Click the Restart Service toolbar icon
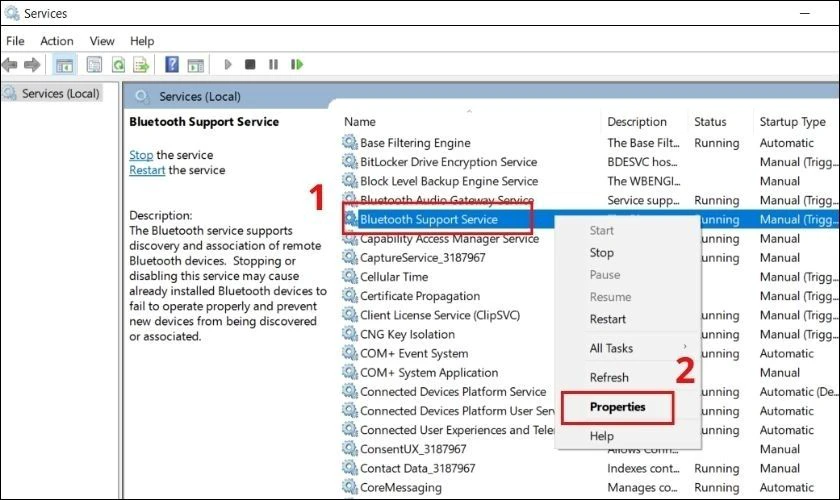Viewport: 840px width, 500px height. click(x=297, y=65)
